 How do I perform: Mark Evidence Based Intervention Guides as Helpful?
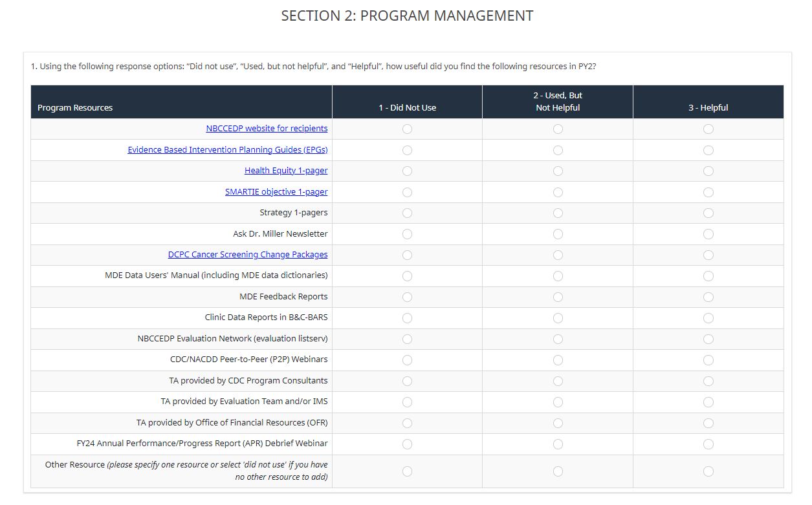[708, 150]
